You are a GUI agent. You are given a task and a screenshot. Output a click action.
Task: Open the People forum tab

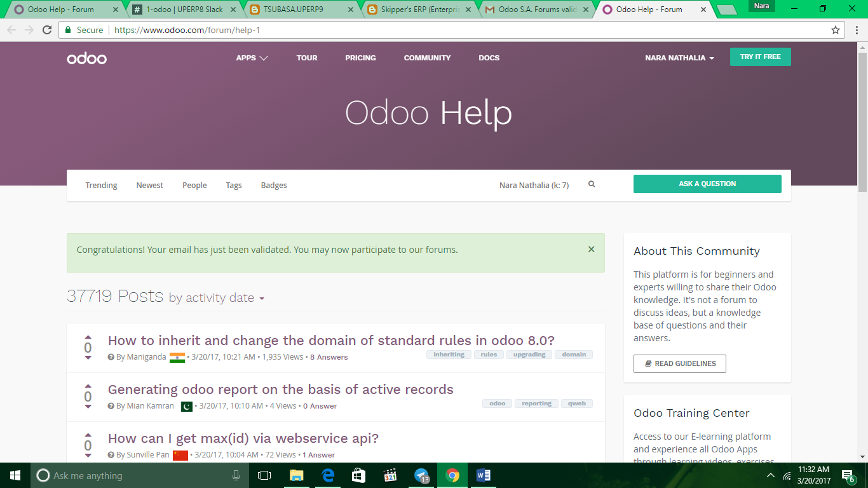coord(194,185)
